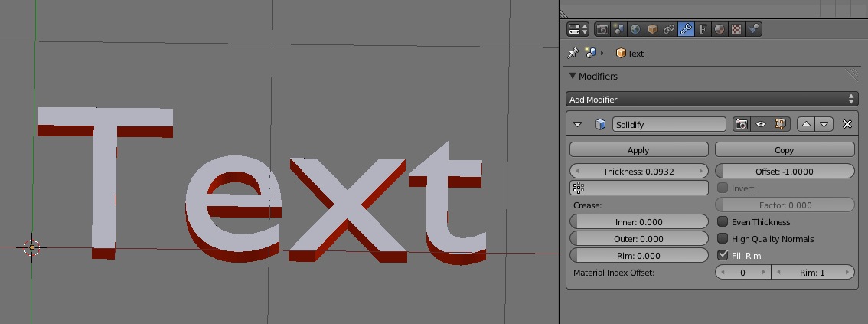Viewport: 868px width, 324px height.
Task: Click the properties panel corner splitter
Action: (563, 14)
